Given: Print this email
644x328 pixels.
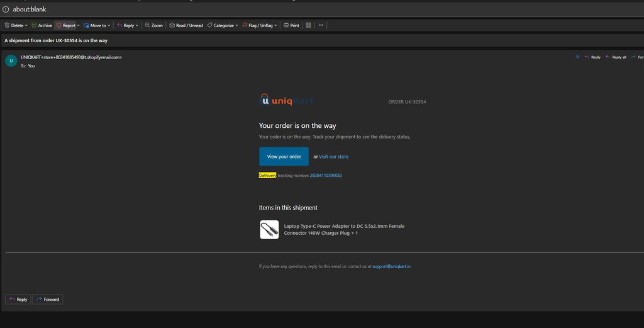Looking at the screenshot, I should (291, 25).
